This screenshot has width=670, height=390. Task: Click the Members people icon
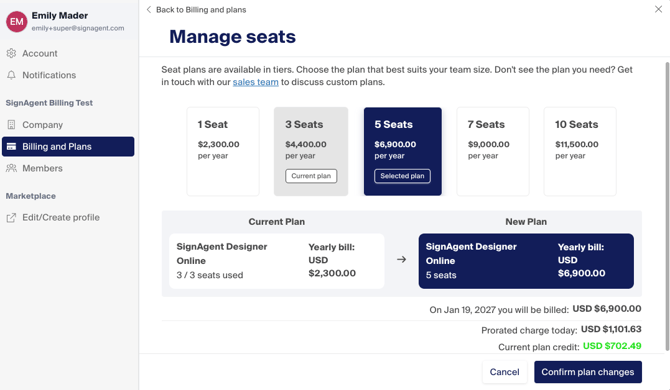coord(11,168)
